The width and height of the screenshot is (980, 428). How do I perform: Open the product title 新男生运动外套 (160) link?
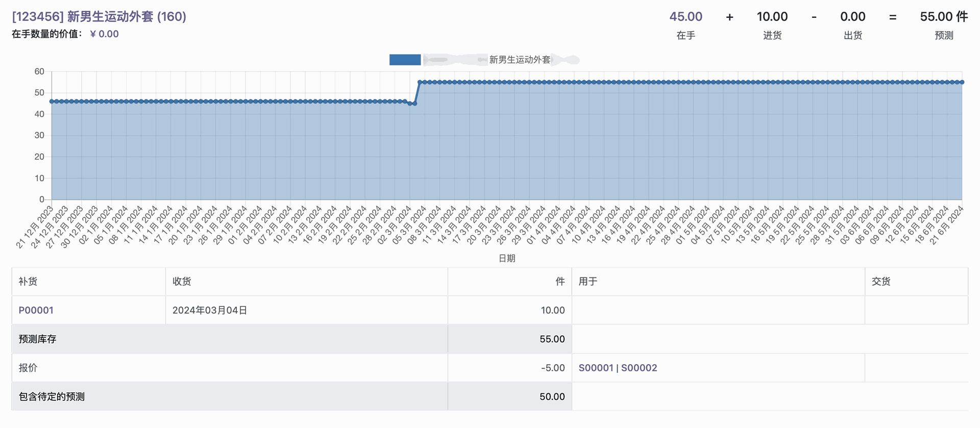click(99, 16)
